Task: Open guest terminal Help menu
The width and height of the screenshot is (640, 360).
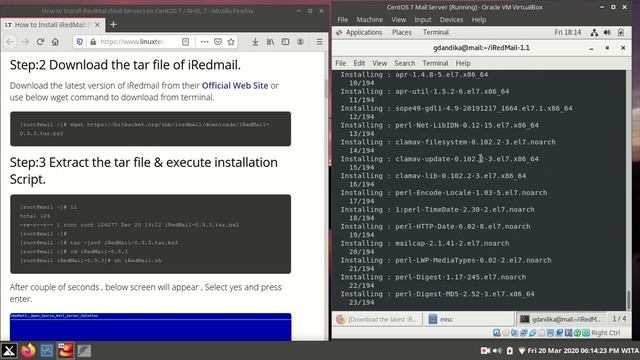Action: pos(463,63)
